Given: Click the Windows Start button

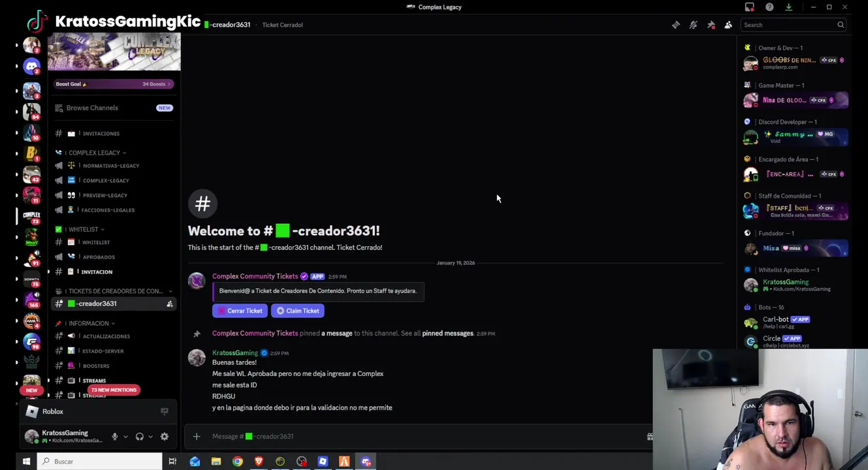Looking at the screenshot, I should coord(26,462).
